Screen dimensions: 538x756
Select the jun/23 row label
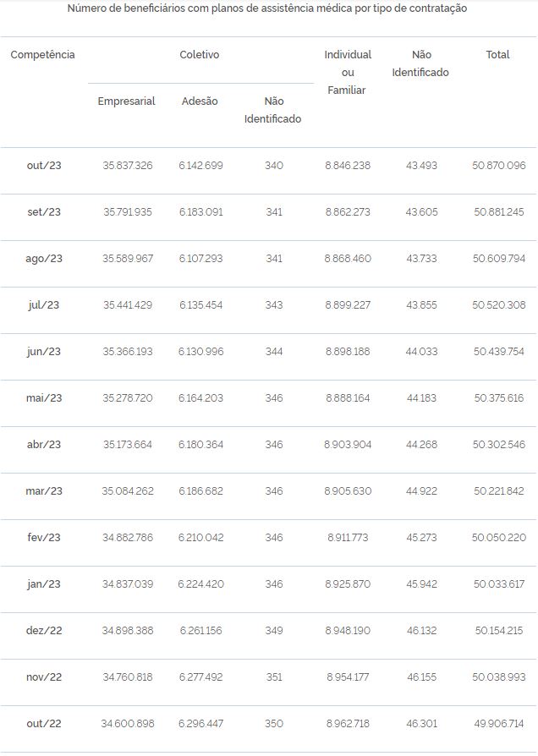[x=44, y=352]
